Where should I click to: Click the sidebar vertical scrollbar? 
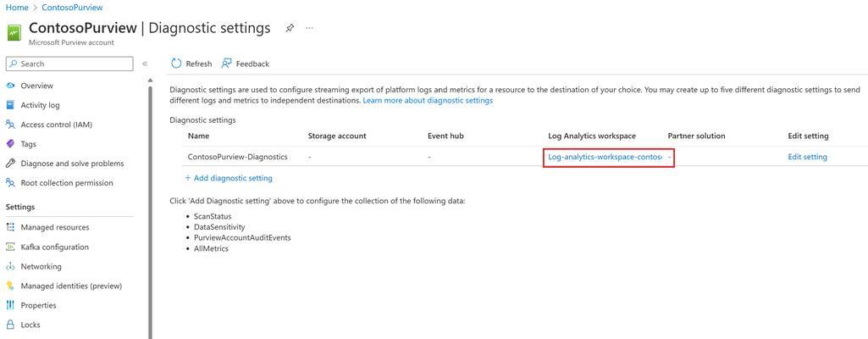point(150,210)
